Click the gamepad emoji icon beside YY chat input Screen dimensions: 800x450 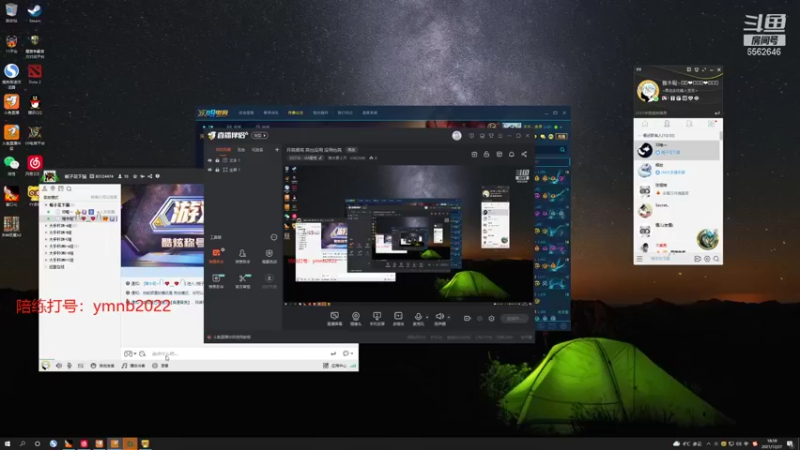pyautogui.click(x=128, y=354)
